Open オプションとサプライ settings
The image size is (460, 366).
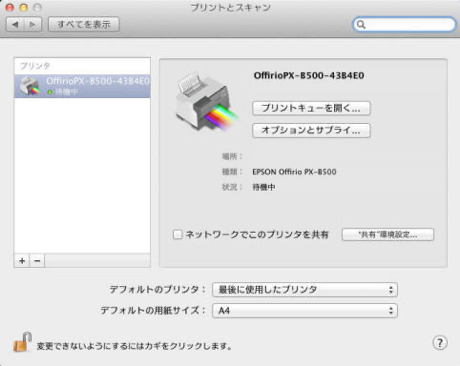pyautogui.click(x=311, y=130)
